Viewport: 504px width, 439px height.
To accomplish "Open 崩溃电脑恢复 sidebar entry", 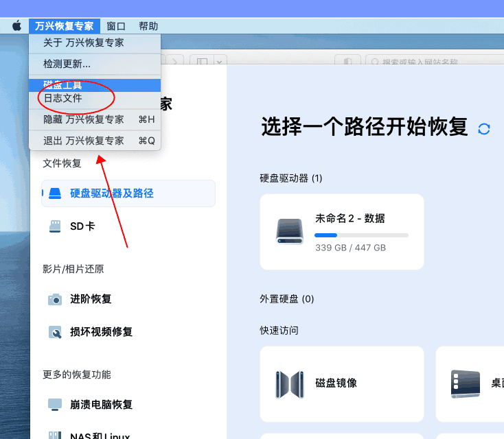I will 128,404.
